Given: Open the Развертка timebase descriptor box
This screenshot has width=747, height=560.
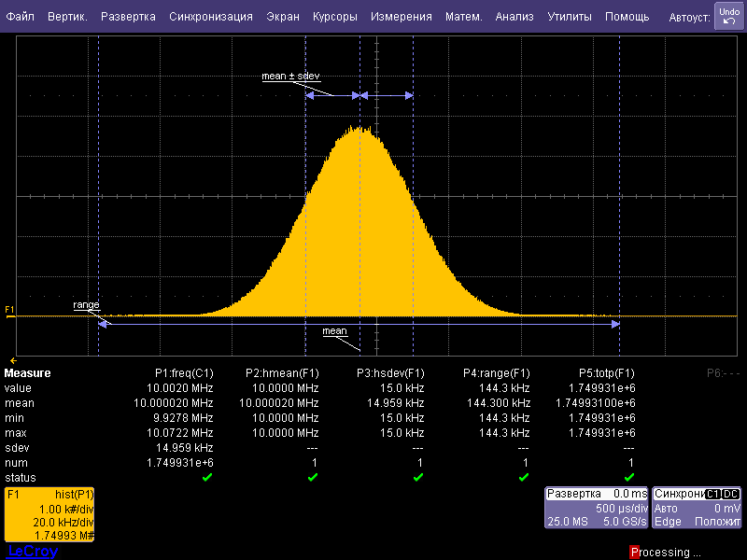Looking at the screenshot, I should click(596, 508).
